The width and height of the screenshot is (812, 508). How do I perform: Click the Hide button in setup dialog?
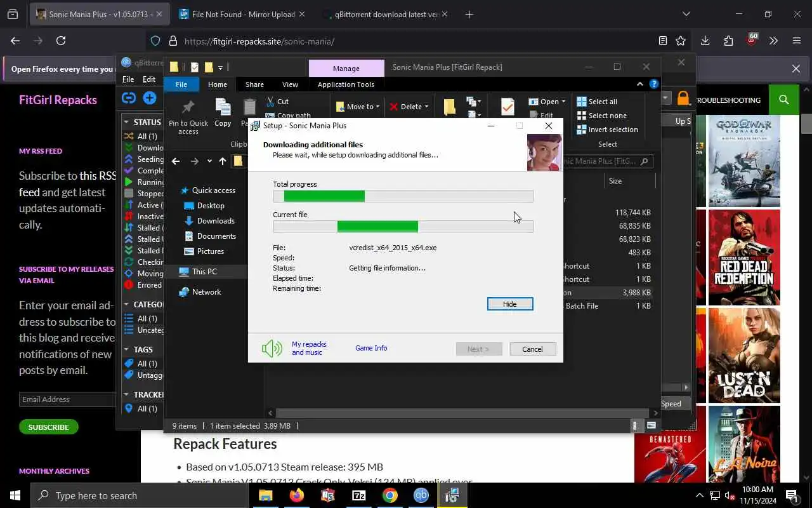pos(510,304)
